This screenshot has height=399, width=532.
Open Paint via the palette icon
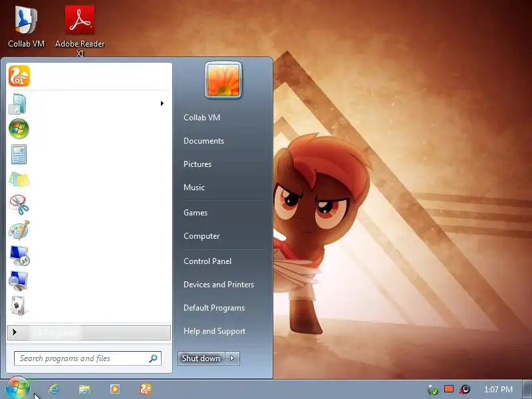pyautogui.click(x=19, y=230)
